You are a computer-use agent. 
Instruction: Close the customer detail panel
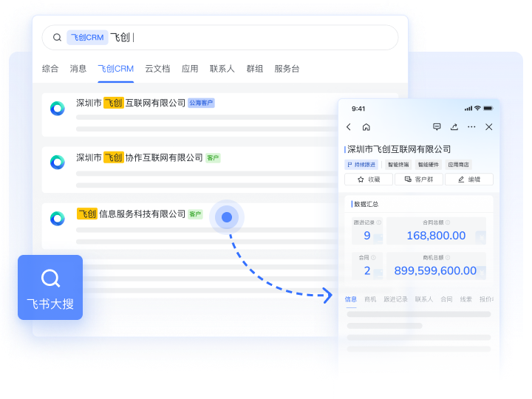click(x=489, y=127)
